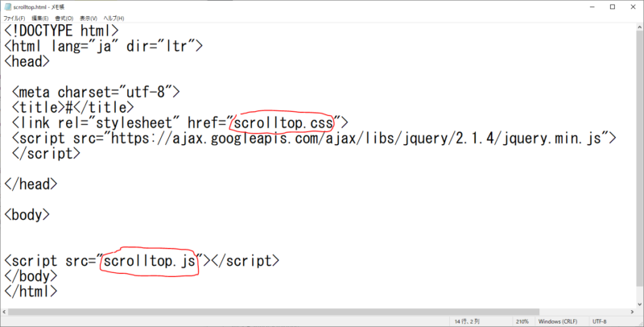The height and width of the screenshot is (327, 644).
Task: Click the Notepad icon in title bar
Action: click(x=7, y=7)
